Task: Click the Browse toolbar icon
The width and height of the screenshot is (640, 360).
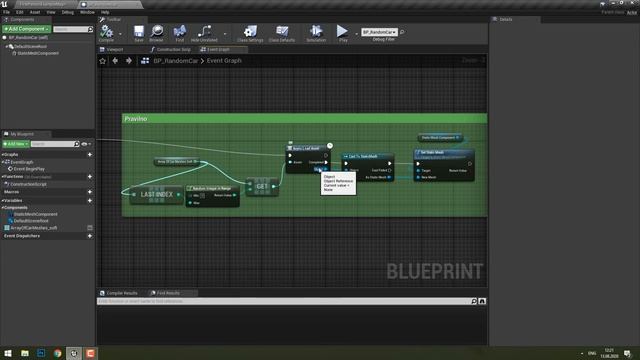Action: (156, 33)
